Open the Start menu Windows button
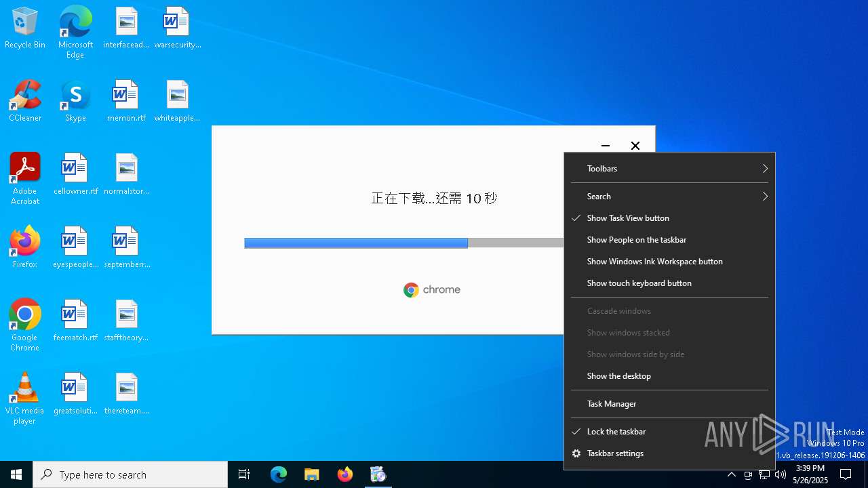 pos(16,474)
